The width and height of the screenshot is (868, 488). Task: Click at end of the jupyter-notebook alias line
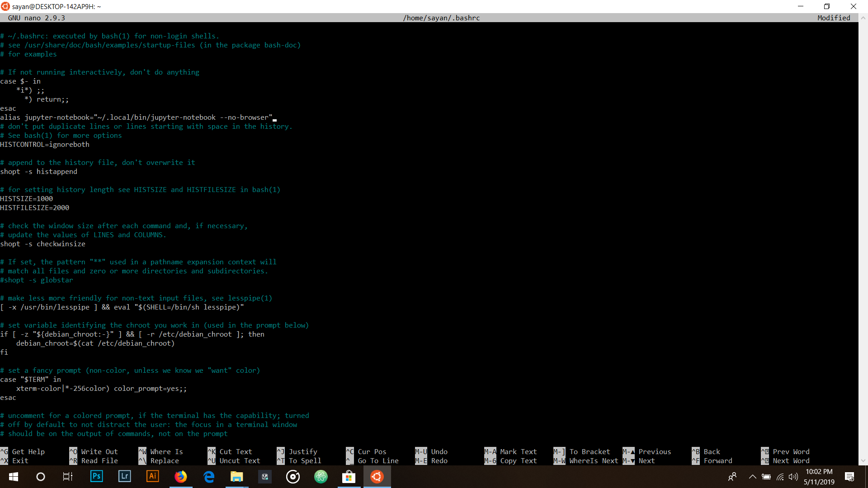pyautogui.click(x=274, y=117)
